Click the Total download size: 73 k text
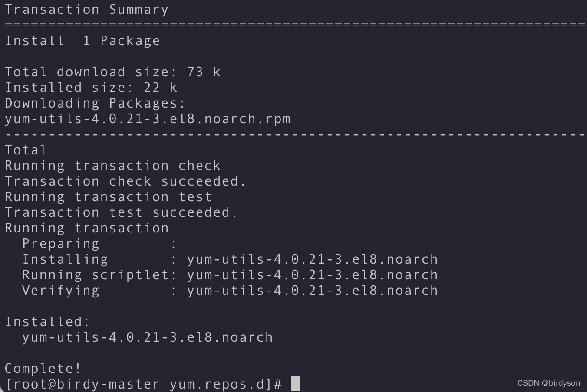 tap(113, 72)
